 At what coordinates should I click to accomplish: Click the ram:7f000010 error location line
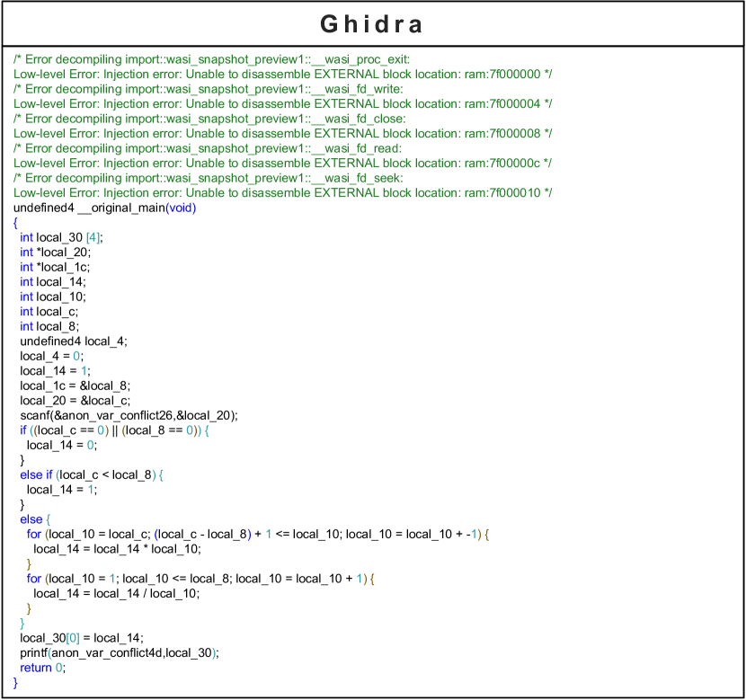pos(282,192)
